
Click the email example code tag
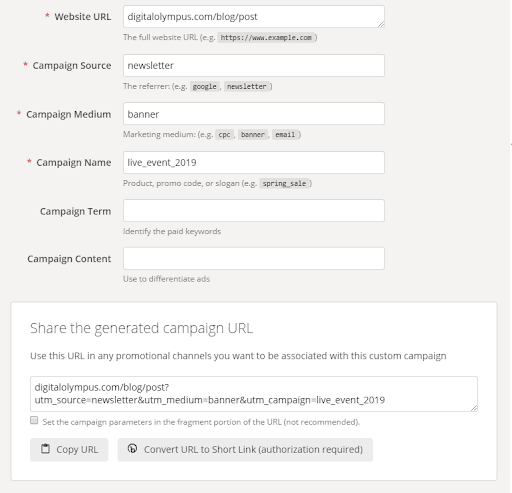285,135
